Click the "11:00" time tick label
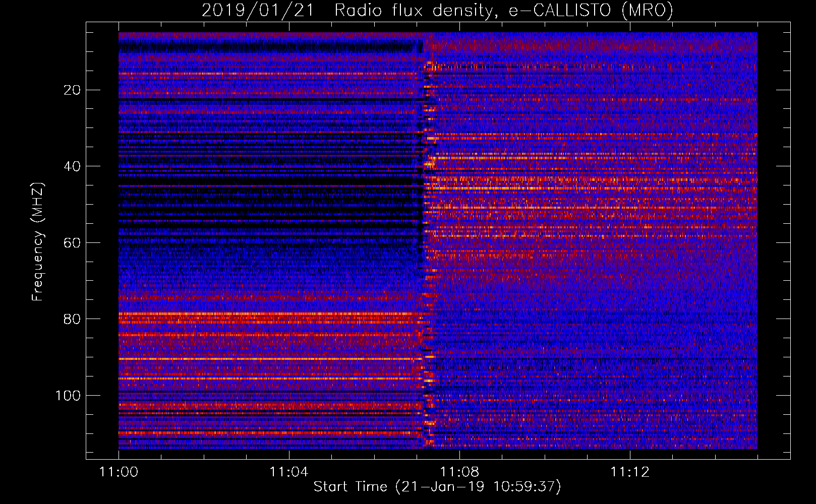Screen dimensions: 816x504 pos(119,472)
